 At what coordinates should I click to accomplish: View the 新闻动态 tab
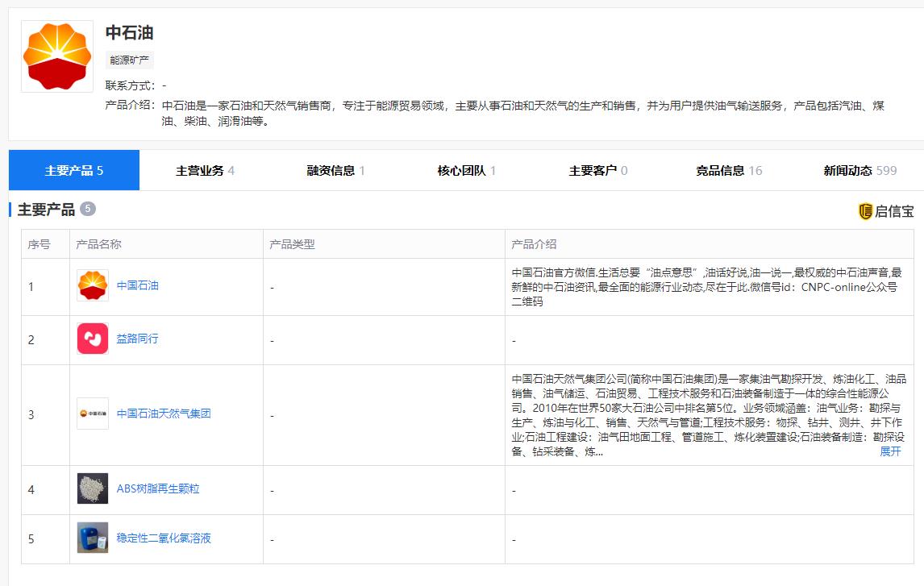pos(859,170)
